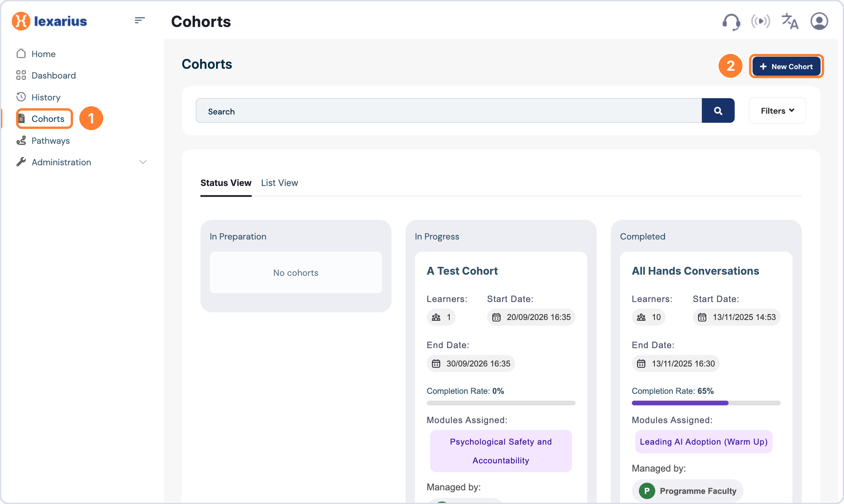Click the Administration wrench icon
Screen dimensions: 844x504
(x=21, y=162)
